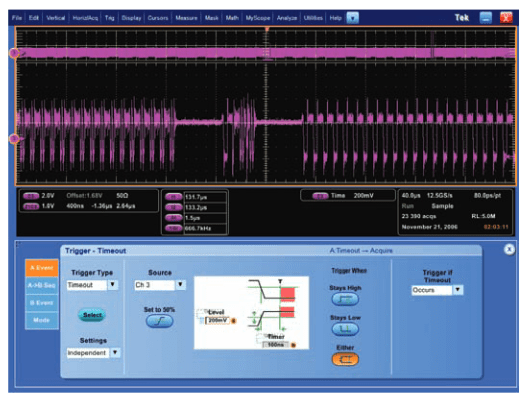Minimize the Tek oscilloscope window

tap(485, 17)
